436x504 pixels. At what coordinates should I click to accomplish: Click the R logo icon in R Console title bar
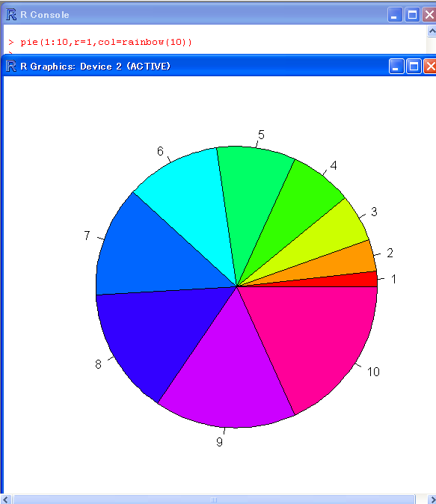tap(11, 14)
